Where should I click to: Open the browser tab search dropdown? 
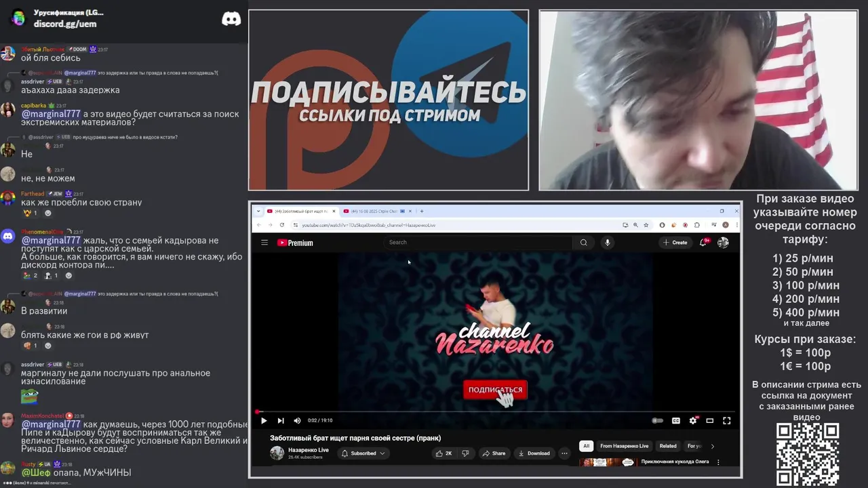point(258,211)
